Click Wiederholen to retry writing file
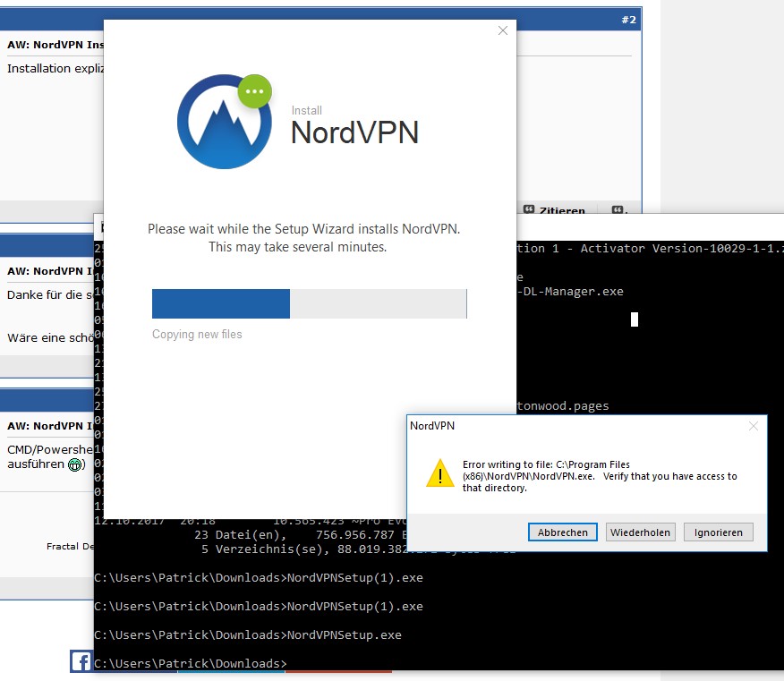The height and width of the screenshot is (681, 784). pos(640,532)
